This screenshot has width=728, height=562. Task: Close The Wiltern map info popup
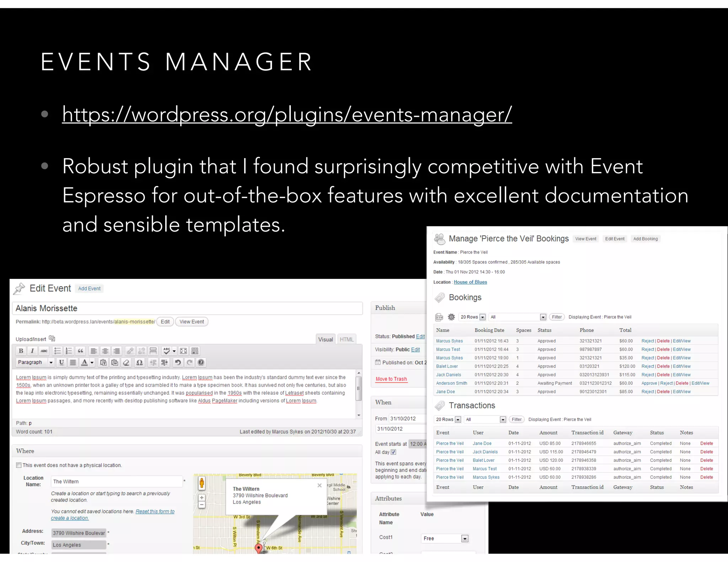[319, 485]
